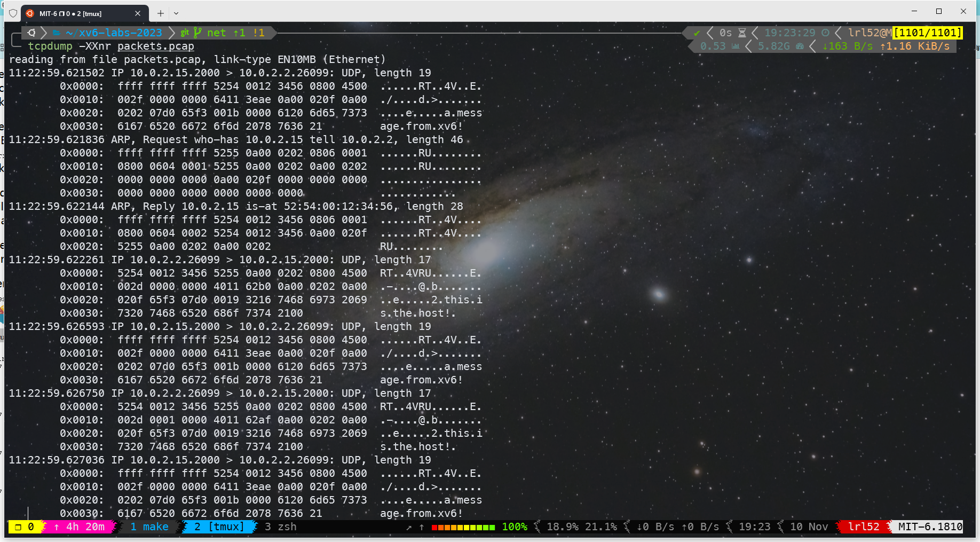The image size is (980, 542).
Task: Click the green checkmark status in prompt
Action: (697, 33)
